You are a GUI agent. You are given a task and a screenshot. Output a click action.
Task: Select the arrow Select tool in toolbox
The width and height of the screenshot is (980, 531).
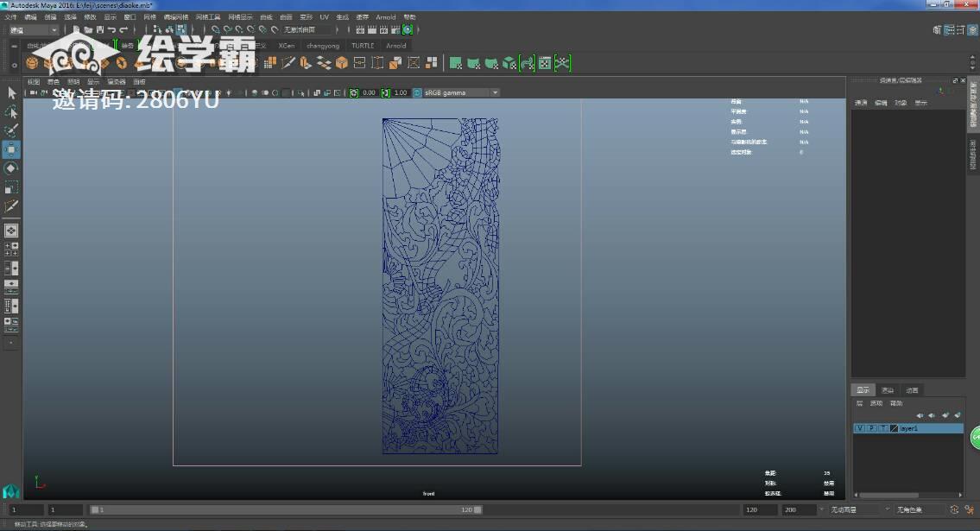point(11,93)
